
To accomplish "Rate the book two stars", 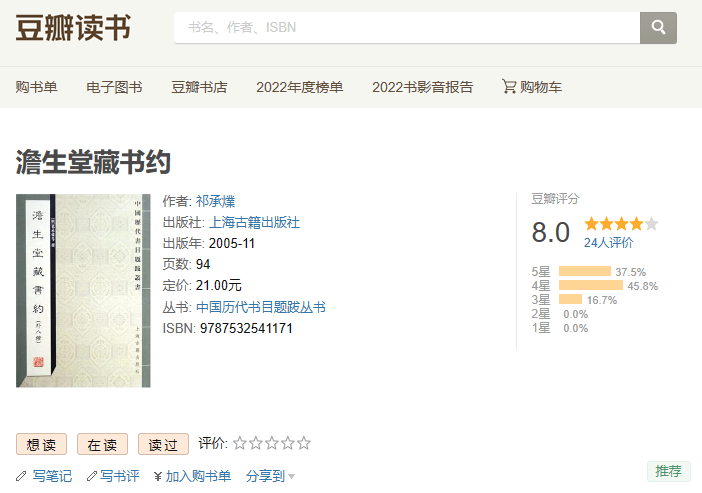I will [256, 443].
